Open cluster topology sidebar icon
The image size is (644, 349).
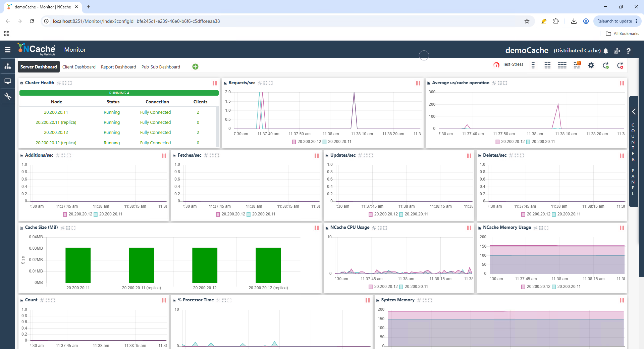click(x=7, y=66)
